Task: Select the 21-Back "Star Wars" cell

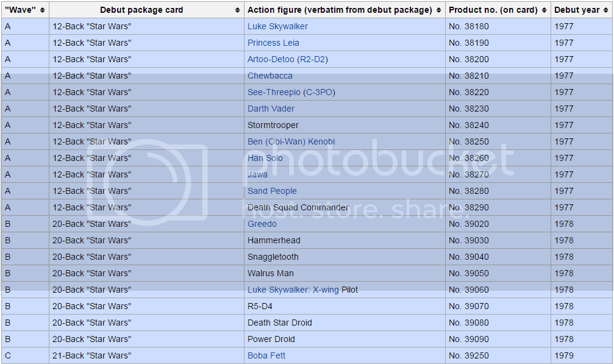Action: pos(146,355)
